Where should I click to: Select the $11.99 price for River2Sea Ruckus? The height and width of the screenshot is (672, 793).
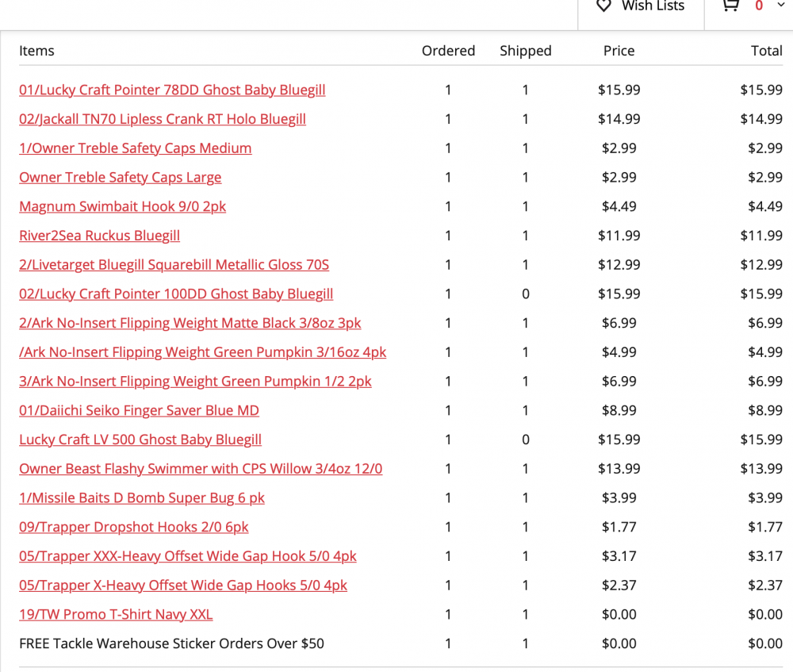pos(619,236)
